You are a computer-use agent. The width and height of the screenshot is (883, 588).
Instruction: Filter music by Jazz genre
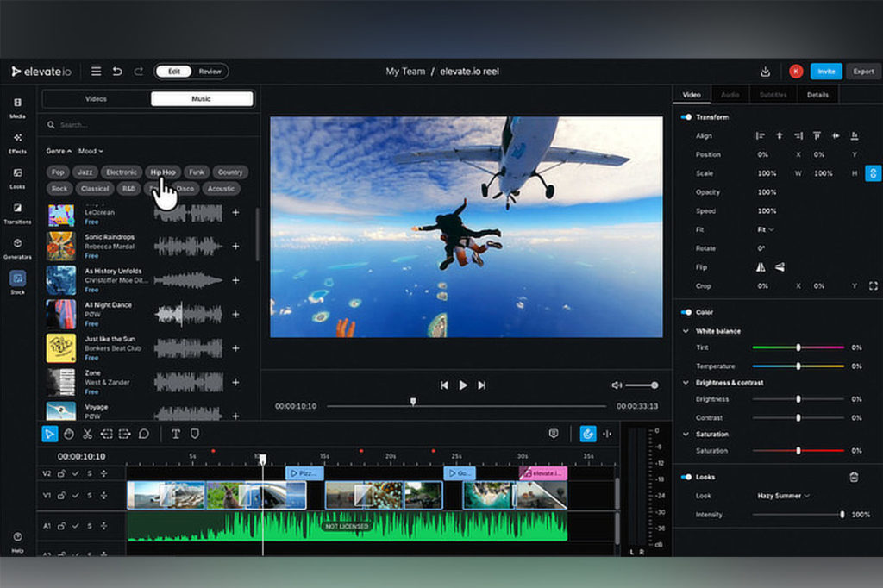85,172
